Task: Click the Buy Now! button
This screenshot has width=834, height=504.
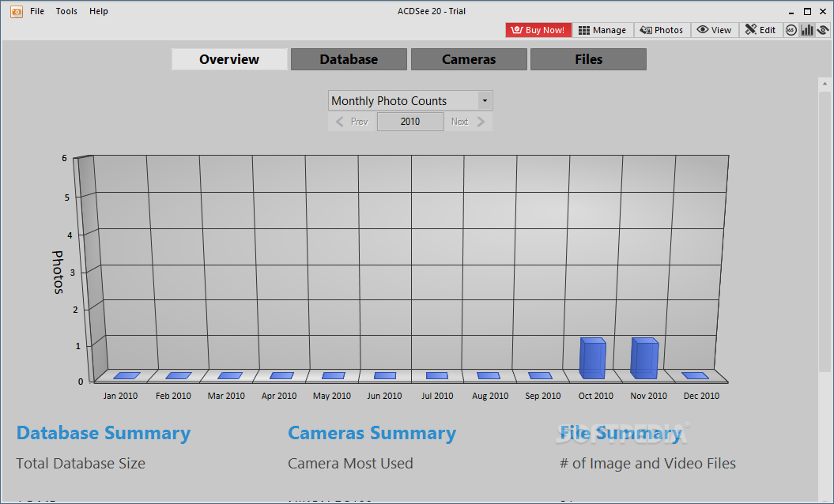Action: pyautogui.click(x=538, y=30)
